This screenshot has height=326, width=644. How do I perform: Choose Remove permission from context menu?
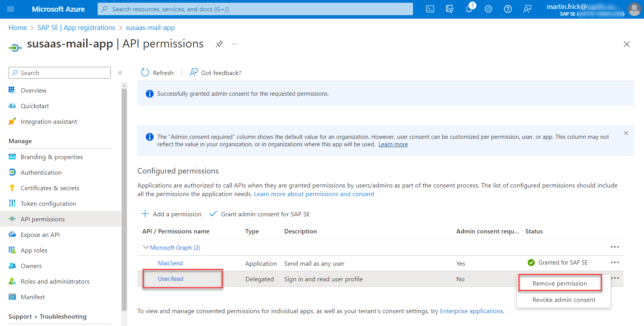[560, 284]
